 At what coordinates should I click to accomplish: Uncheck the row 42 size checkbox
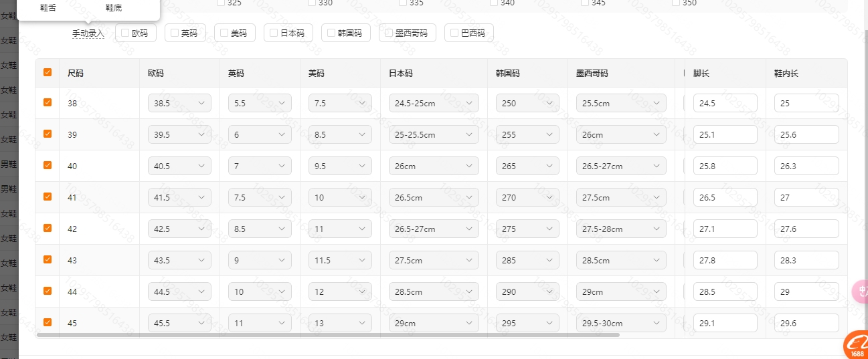pyautogui.click(x=48, y=228)
